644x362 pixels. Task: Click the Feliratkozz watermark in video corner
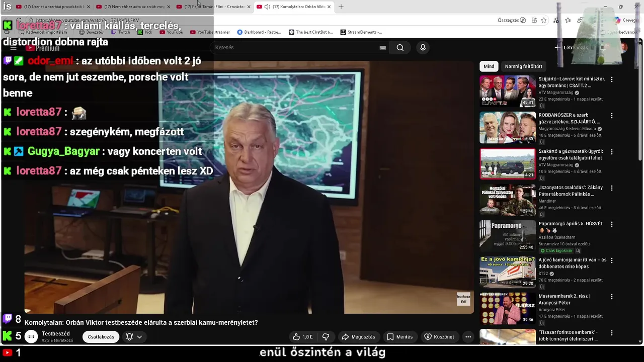click(x=463, y=299)
